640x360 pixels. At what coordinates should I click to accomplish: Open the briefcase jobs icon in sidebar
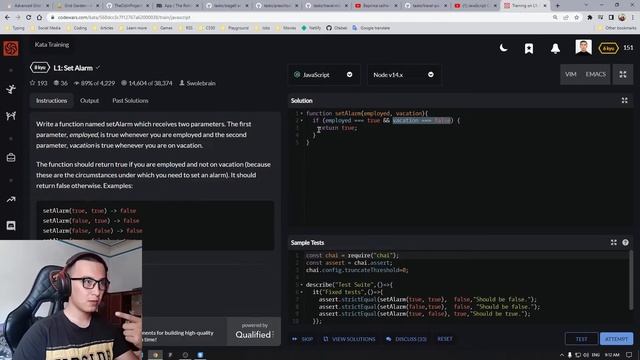11,158
